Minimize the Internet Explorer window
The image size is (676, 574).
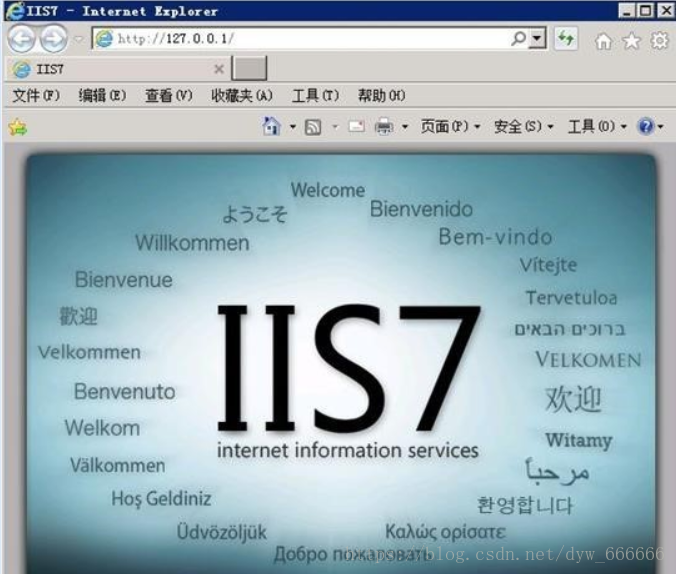(626, 10)
